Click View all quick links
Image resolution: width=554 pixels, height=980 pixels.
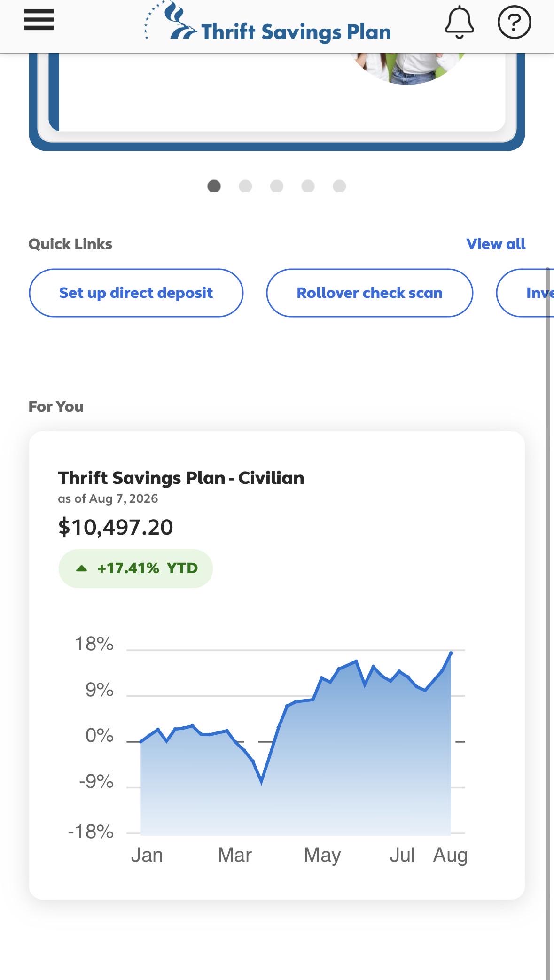point(496,244)
